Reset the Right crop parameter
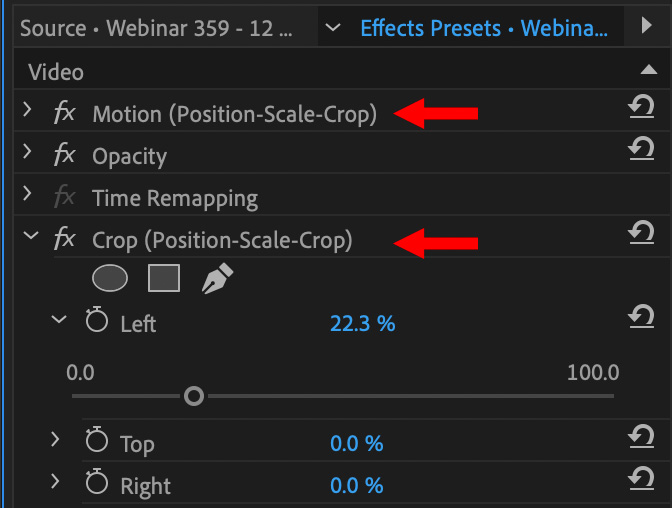Viewport: 672px width, 508px height. click(x=641, y=478)
